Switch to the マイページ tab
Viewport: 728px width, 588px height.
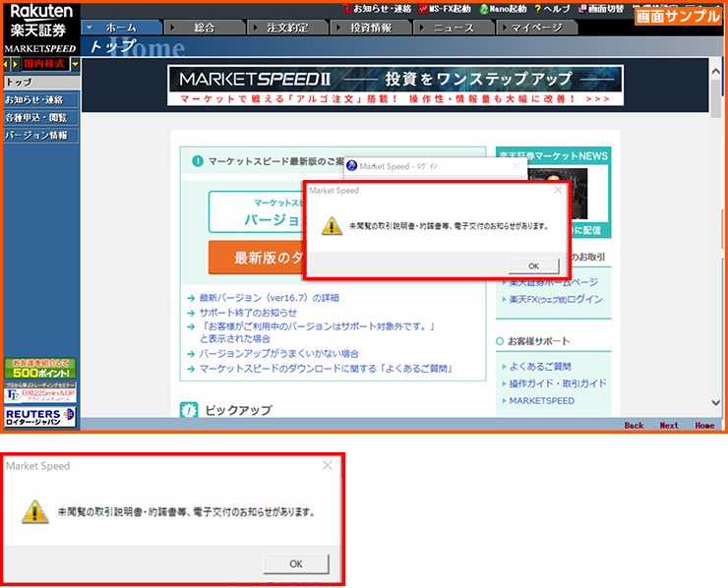[537, 28]
